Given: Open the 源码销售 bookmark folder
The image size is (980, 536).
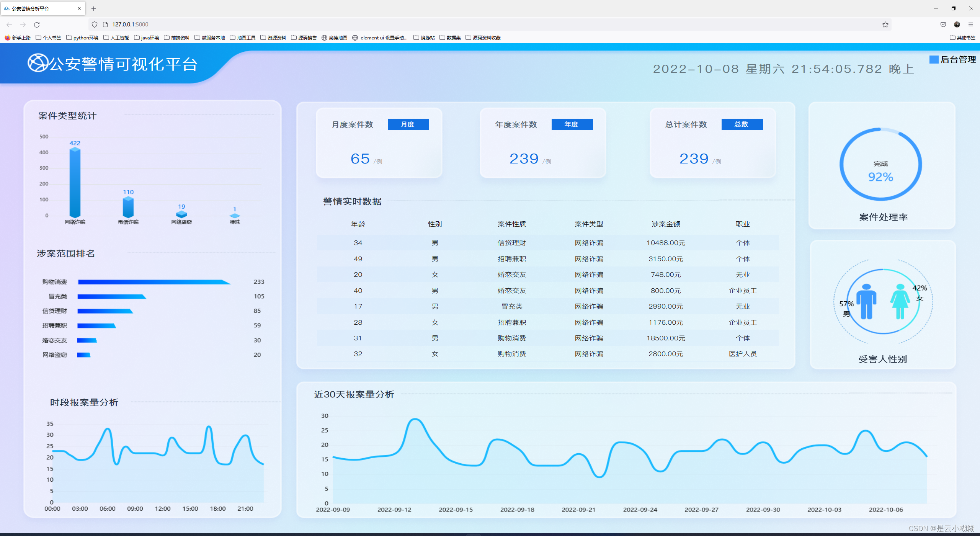Looking at the screenshot, I should (304, 38).
